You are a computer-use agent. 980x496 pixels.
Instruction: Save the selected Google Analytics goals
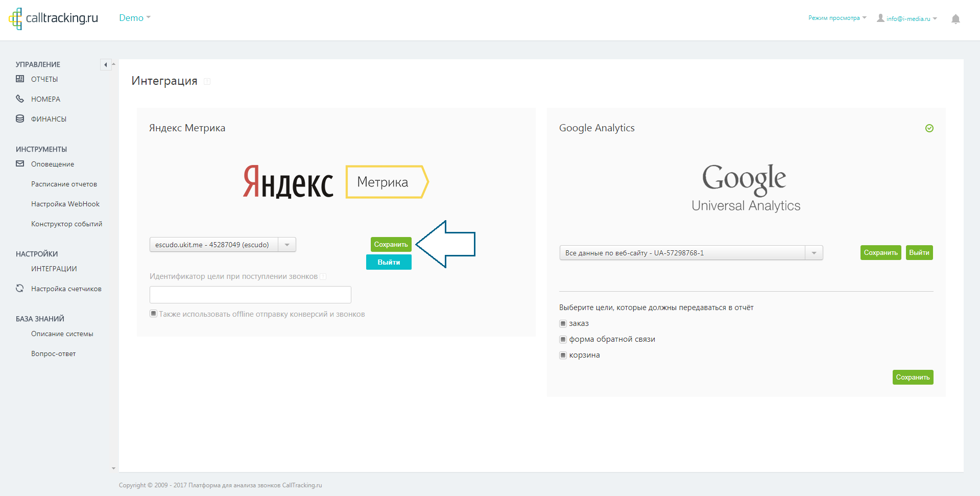tap(913, 377)
